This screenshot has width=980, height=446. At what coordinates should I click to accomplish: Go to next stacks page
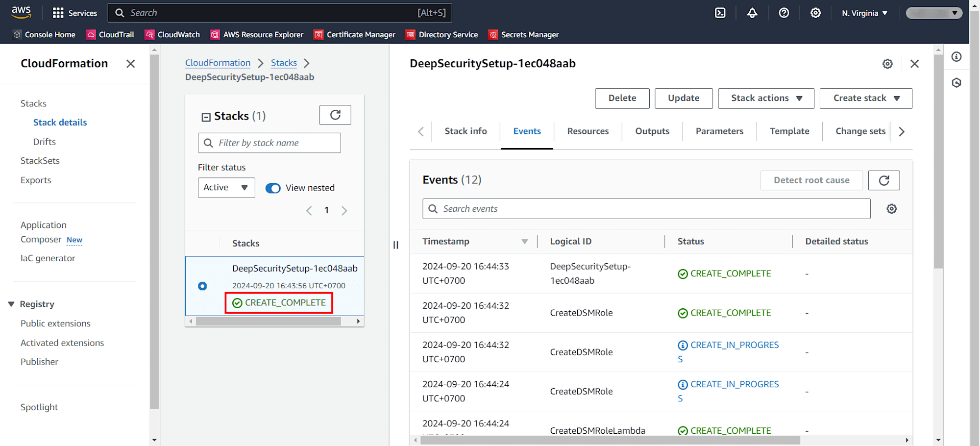pos(344,211)
